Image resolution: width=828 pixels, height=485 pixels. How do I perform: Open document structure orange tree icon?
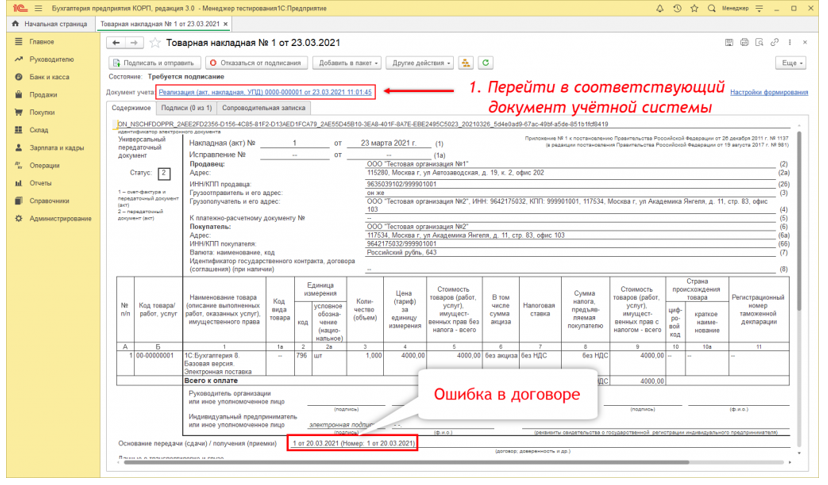click(466, 63)
